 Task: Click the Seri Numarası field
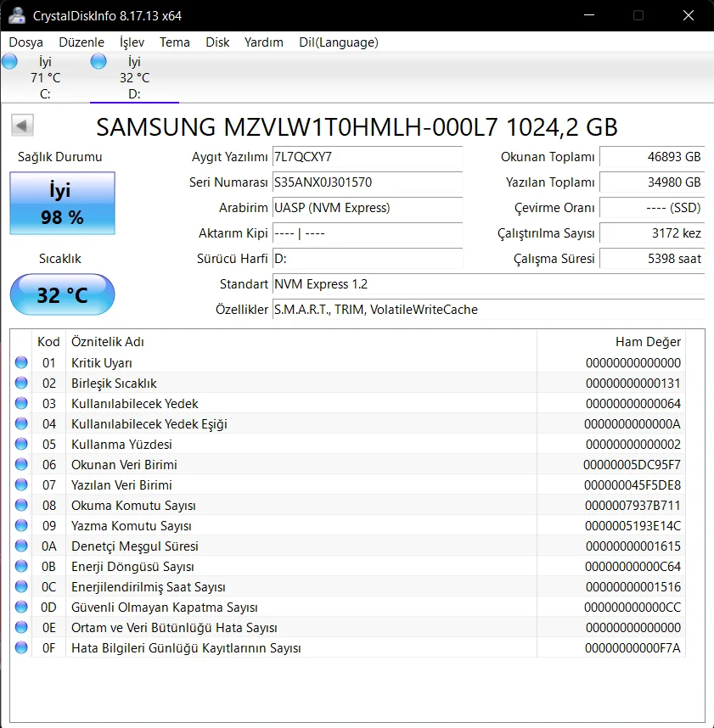coord(367,182)
